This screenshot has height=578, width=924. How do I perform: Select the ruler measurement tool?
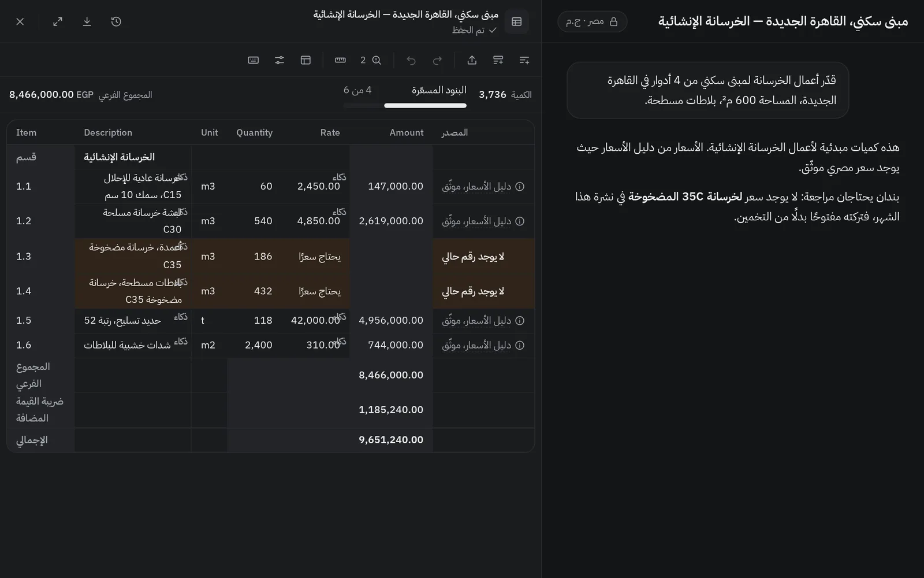[x=340, y=60]
